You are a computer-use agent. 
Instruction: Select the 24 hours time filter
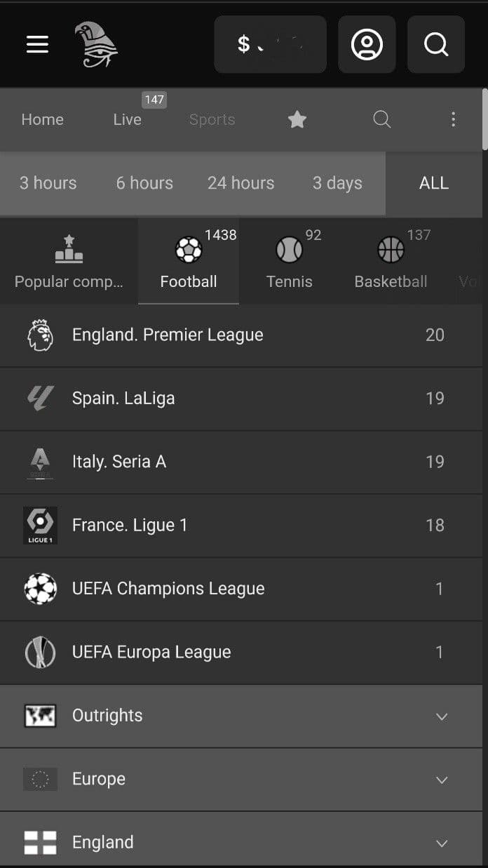tap(240, 183)
